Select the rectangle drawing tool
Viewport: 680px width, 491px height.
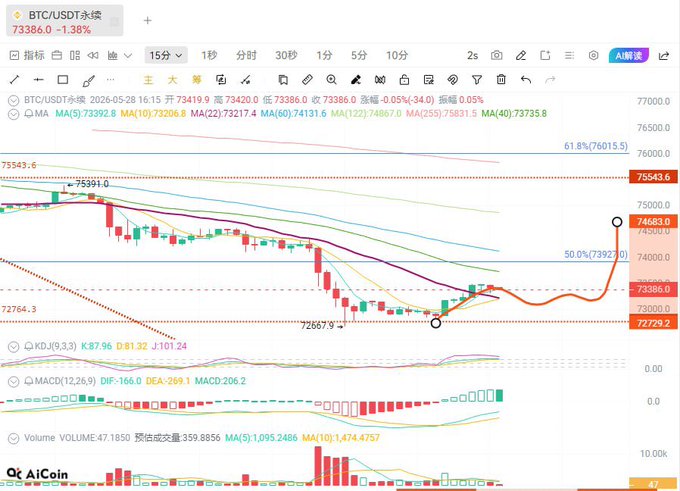pos(63,80)
